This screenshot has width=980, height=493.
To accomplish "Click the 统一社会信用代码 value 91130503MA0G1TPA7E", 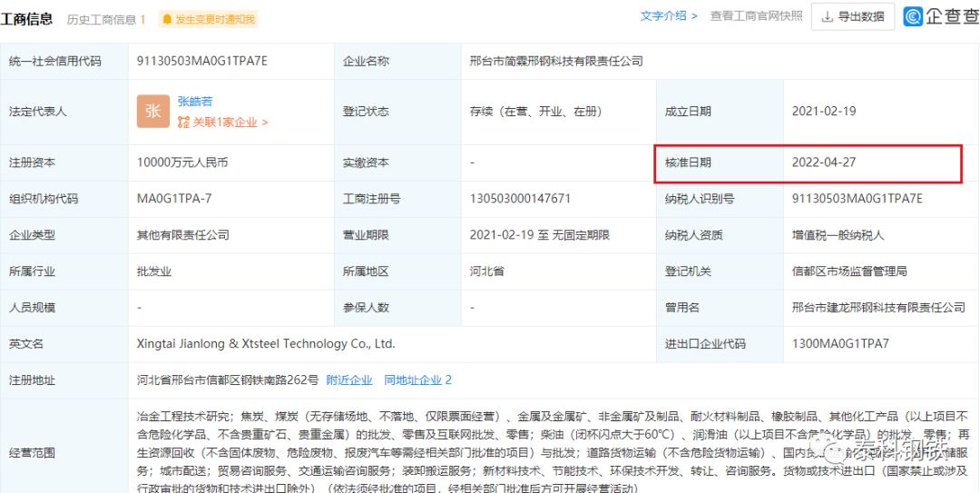I will [202, 61].
